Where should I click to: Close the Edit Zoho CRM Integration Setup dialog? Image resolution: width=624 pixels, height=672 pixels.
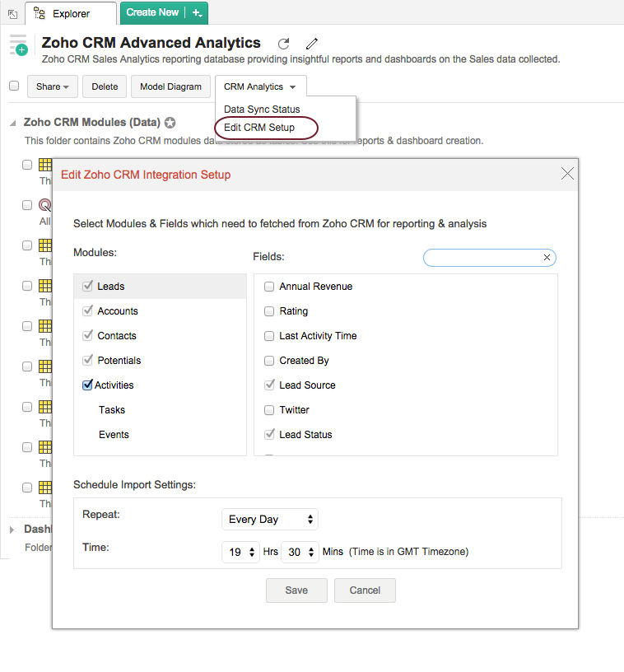[567, 174]
